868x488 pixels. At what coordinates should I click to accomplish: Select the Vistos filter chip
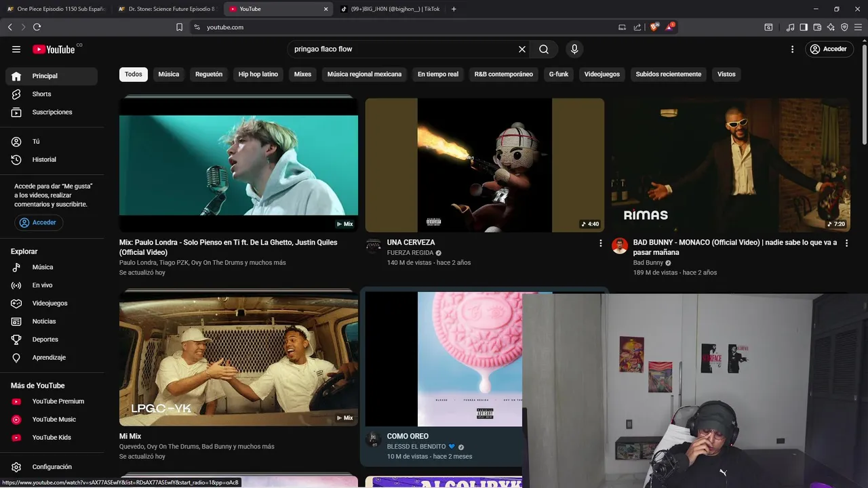click(726, 74)
